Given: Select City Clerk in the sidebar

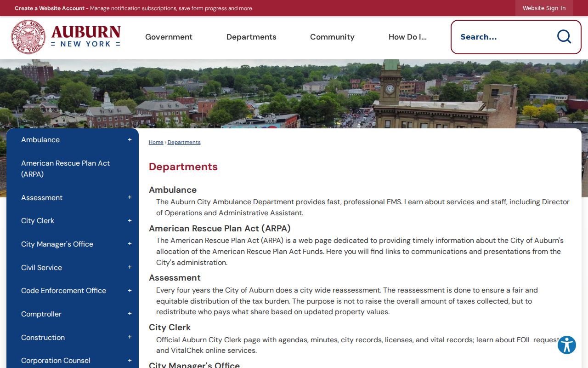Looking at the screenshot, I should tap(38, 221).
